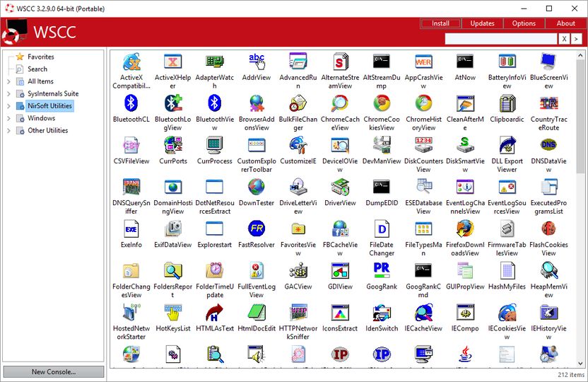The height and width of the screenshot is (382, 588).
Task: Select the Windows category label
Action: tap(41, 118)
